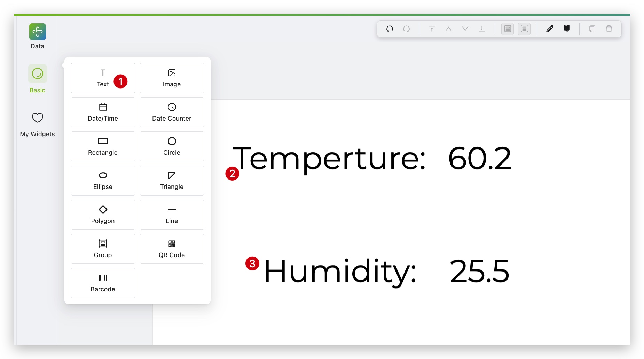Click the move down one layer chevron
This screenshot has height=359, width=644.
click(465, 29)
